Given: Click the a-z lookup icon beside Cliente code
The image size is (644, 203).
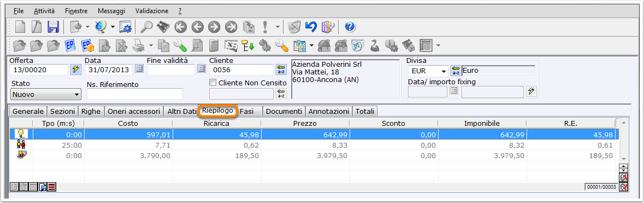Looking at the screenshot, I should [x=281, y=69].
